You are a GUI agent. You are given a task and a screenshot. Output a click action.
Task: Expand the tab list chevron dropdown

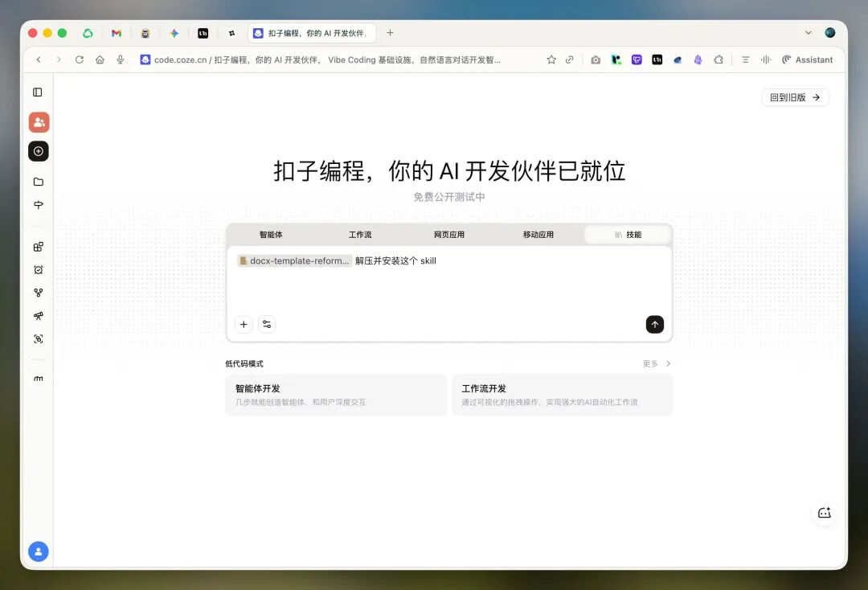point(809,33)
